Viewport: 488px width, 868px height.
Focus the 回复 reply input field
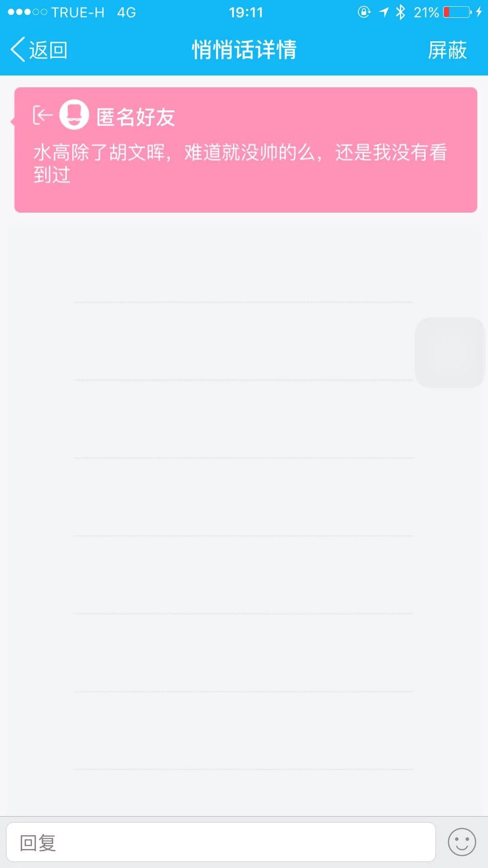221,842
